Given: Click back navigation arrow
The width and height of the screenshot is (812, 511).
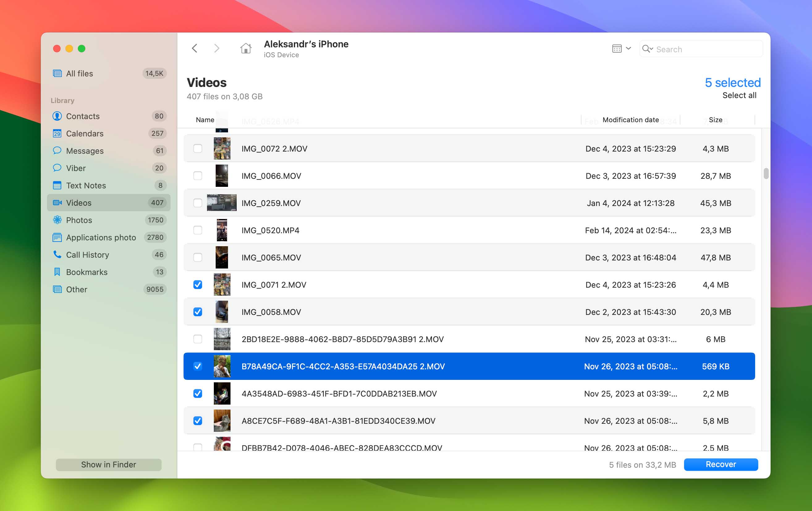Looking at the screenshot, I should click(x=194, y=48).
